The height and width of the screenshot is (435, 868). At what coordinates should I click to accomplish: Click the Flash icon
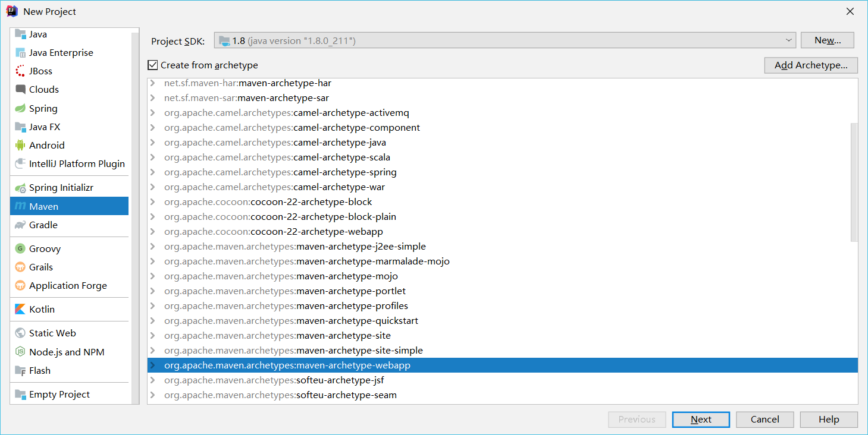click(21, 371)
